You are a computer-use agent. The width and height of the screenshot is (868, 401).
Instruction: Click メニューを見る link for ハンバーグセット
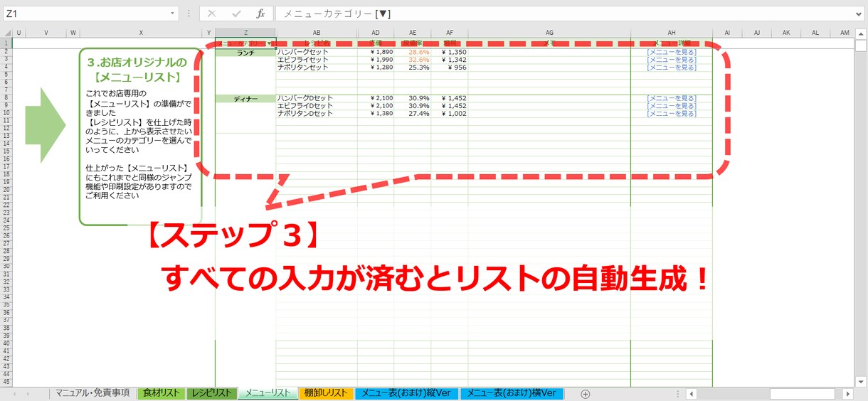(x=671, y=52)
